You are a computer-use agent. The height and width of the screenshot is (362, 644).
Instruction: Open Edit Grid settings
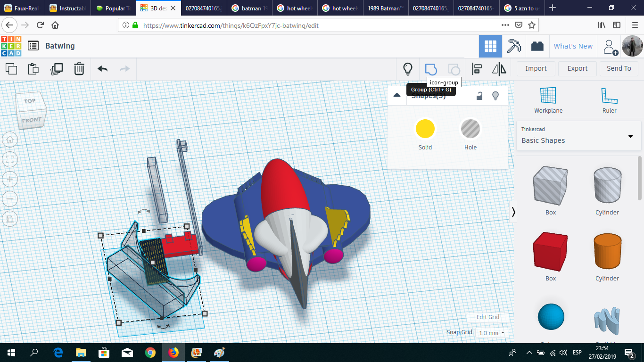[x=487, y=317]
